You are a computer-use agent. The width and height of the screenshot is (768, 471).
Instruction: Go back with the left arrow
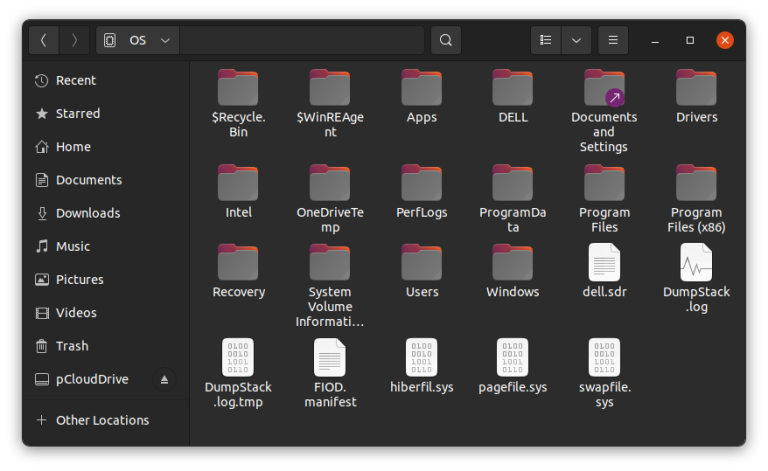44,40
